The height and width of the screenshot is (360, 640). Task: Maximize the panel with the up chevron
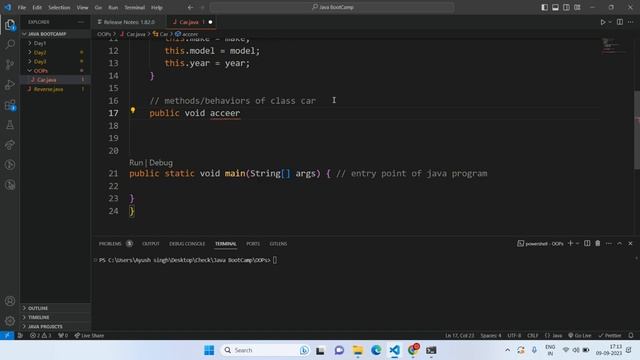[x=620, y=243]
